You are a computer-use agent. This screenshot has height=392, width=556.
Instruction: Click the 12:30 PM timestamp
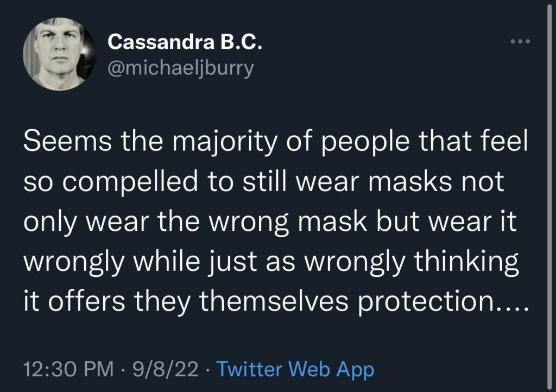click(68, 370)
